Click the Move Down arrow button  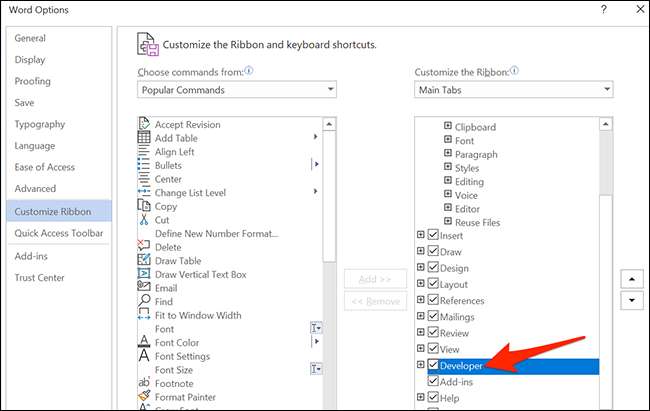point(631,300)
